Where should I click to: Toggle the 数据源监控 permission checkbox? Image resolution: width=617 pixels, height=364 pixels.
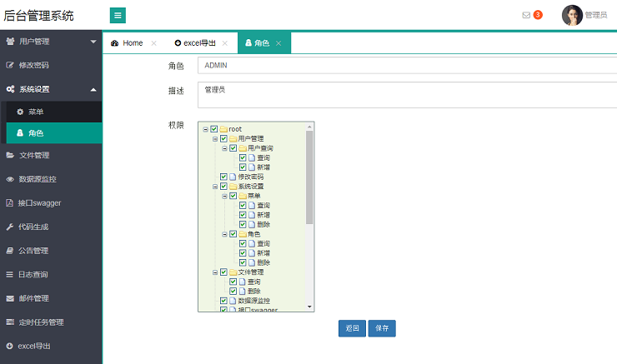223,301
